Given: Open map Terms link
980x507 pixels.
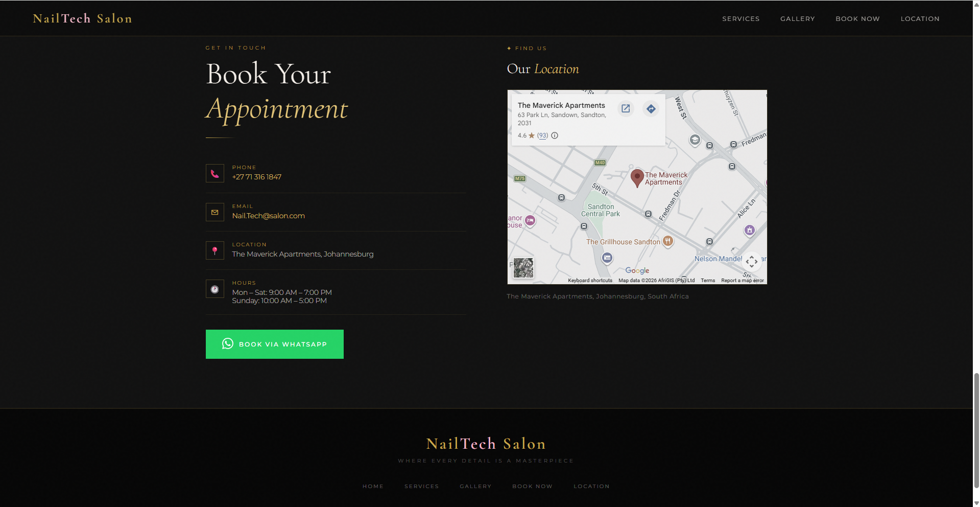Looking at the screenshot, I should (x=708, y=281).
